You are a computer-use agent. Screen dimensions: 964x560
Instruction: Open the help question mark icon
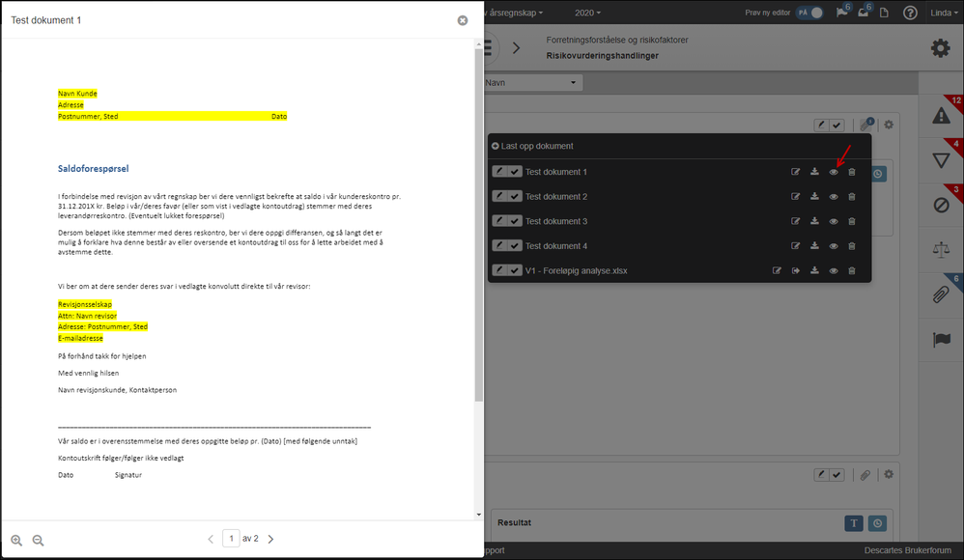click(x=910, y=13)
